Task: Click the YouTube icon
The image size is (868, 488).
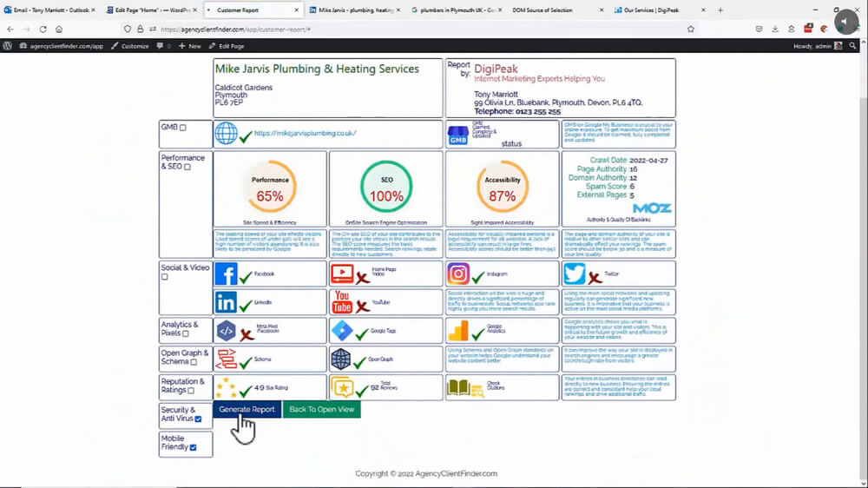Action: coord(342,302)
